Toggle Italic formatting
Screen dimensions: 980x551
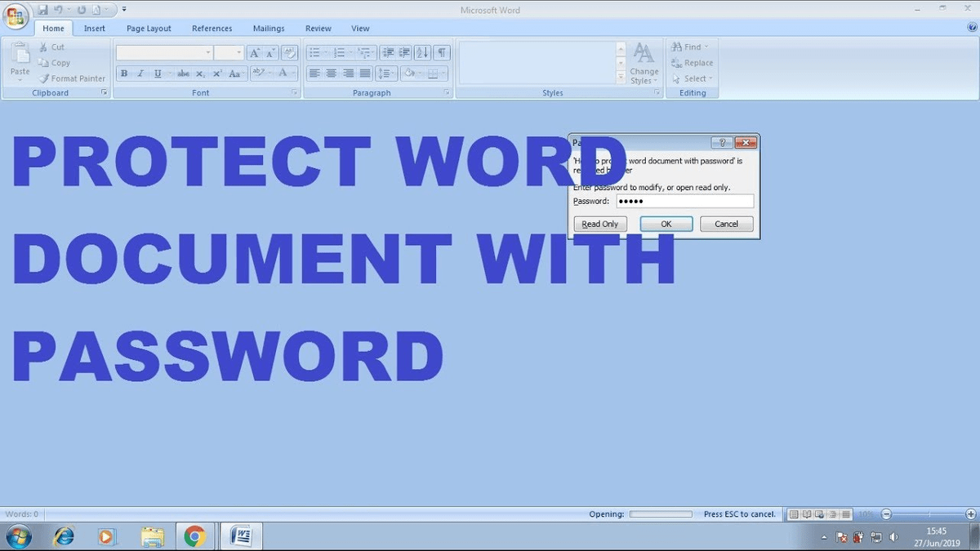point(140,73)
